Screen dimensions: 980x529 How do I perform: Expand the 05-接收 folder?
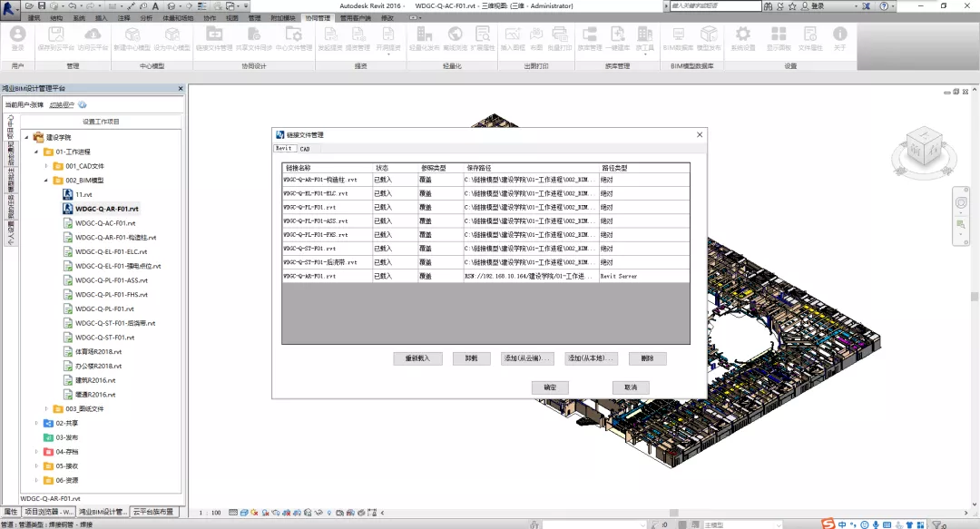point(35,465)
